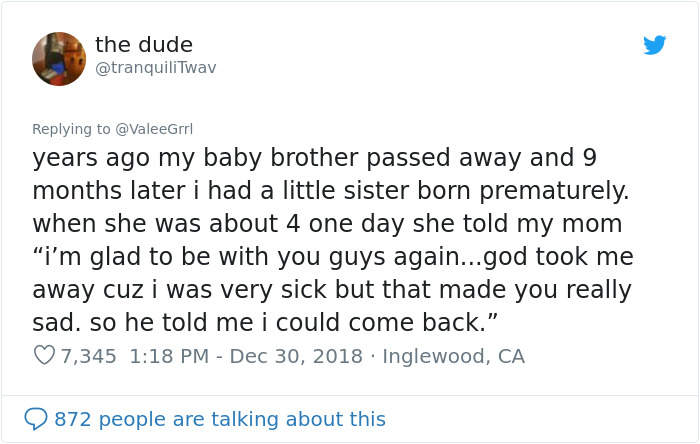Click the "Replying to" label
Screen dimensions: 700x444
(71, 128)
